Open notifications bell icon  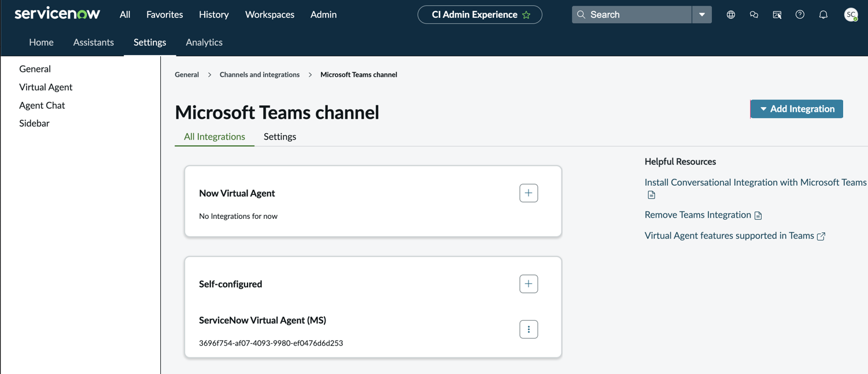(x=823, y=14)
